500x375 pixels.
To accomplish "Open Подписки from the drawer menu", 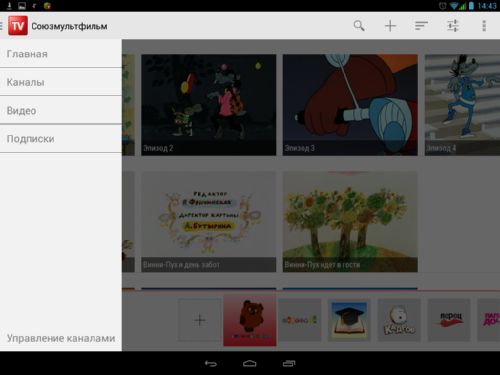I will pos(61,139).
